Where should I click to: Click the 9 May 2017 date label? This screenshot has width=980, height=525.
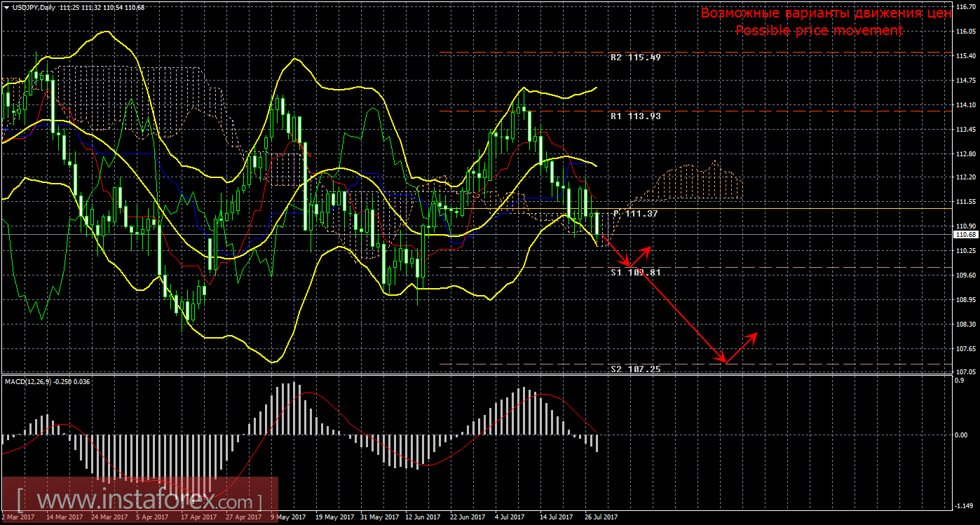coord(287,517)
